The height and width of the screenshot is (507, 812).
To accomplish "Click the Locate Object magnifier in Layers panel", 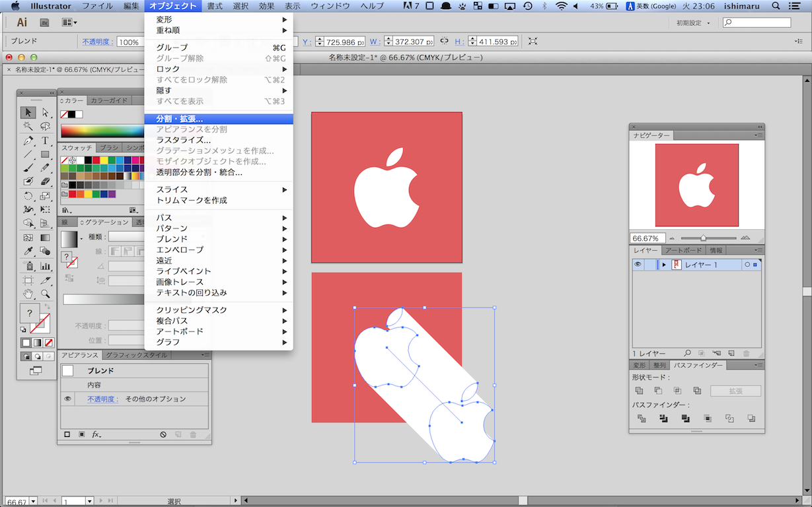I will [687, 354].
